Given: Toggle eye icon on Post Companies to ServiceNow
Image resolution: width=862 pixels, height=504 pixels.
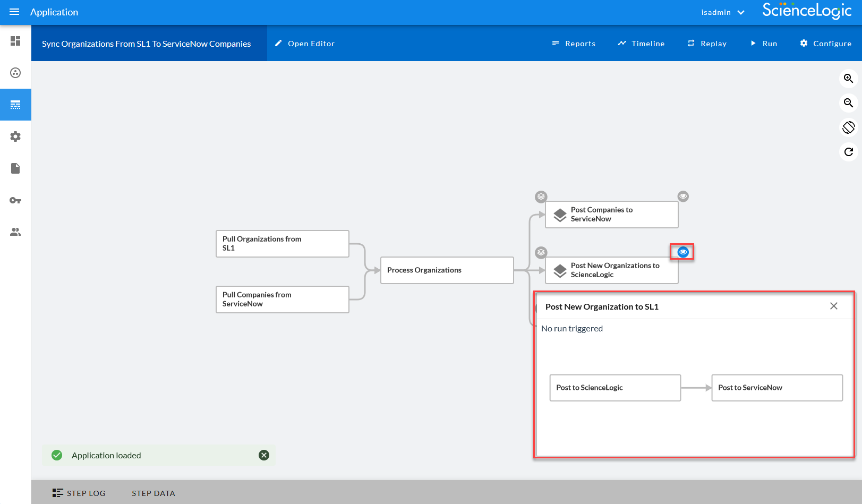Looking at the screenshot, I should tap(683, 197).
